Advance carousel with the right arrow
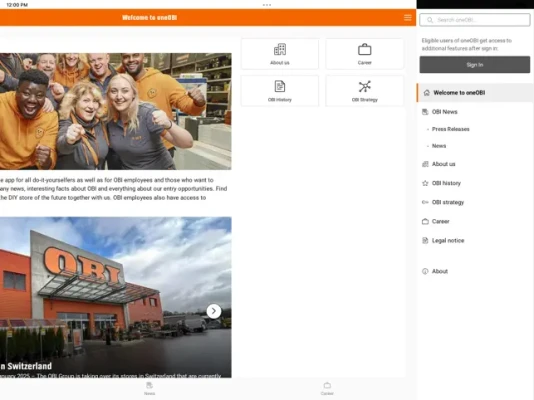Screen dimensions: 534x400 point(214,311)
